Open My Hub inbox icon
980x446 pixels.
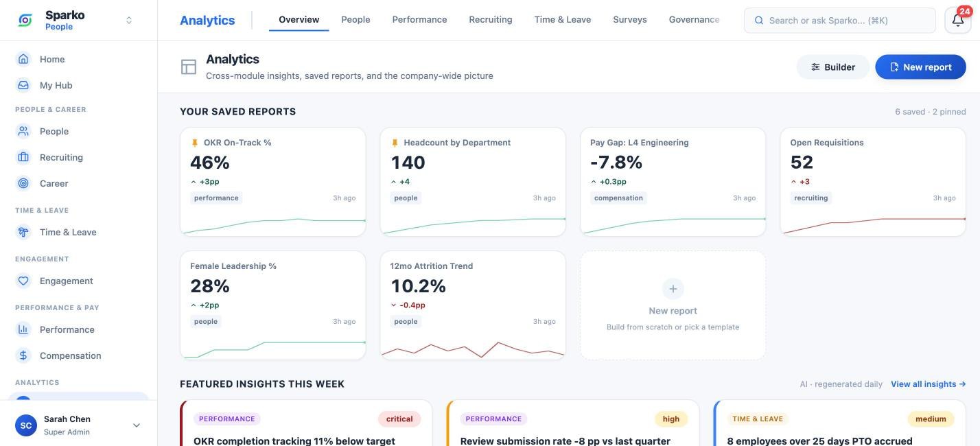23,85
